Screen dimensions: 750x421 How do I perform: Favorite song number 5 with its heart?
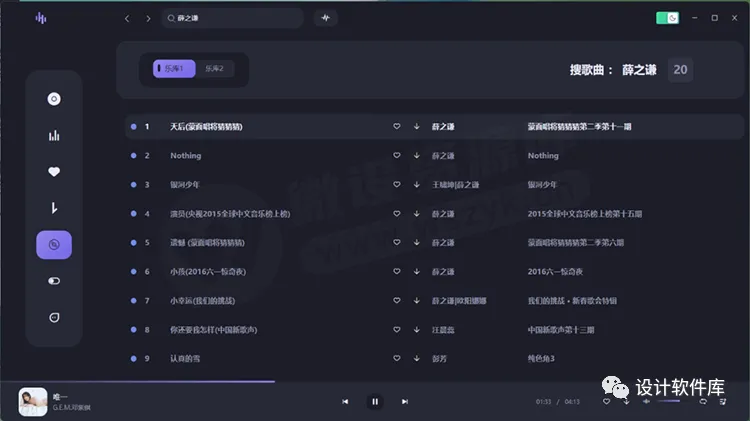pyautogui.click(x=397, y=243)
